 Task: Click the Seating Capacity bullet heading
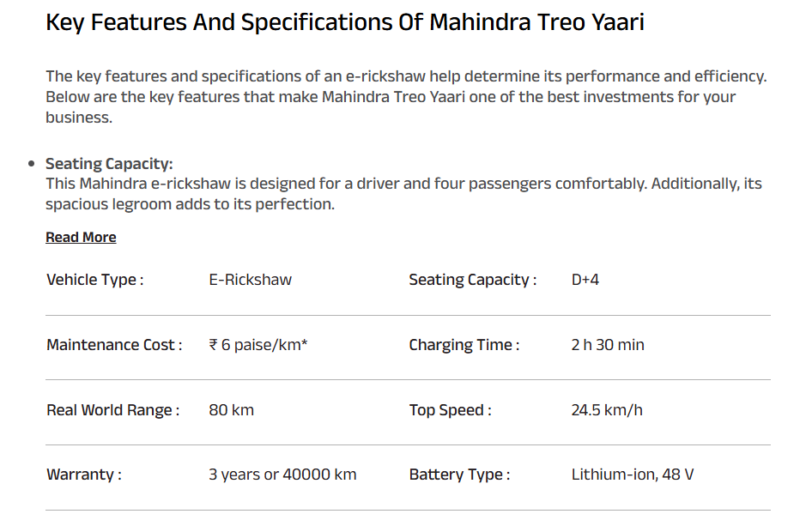coord(109,164)
